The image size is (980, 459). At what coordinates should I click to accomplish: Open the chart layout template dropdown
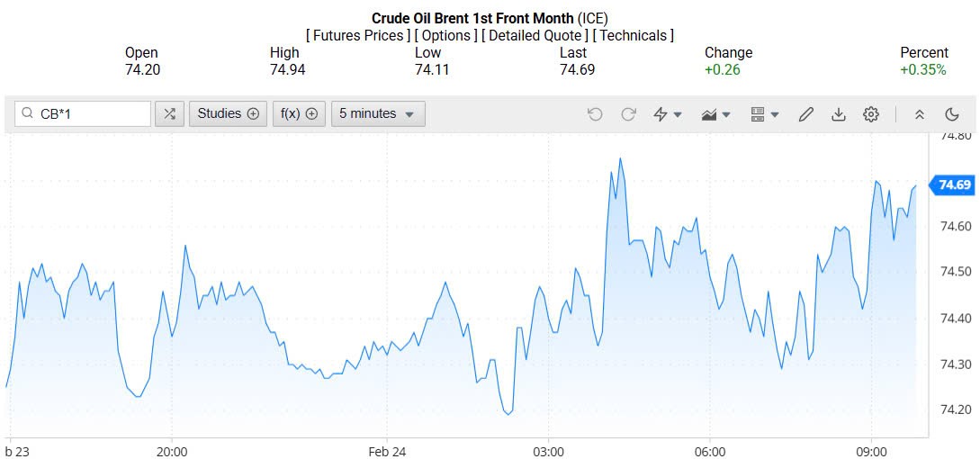(x=764, y=114)
